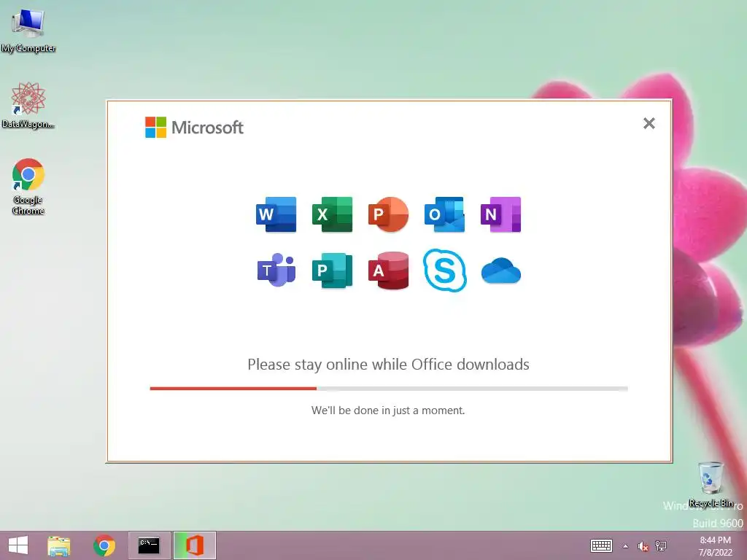Open the Windows Start button
Image resolution: width=747 pixels, height=560 pixels.
point(18,545)
